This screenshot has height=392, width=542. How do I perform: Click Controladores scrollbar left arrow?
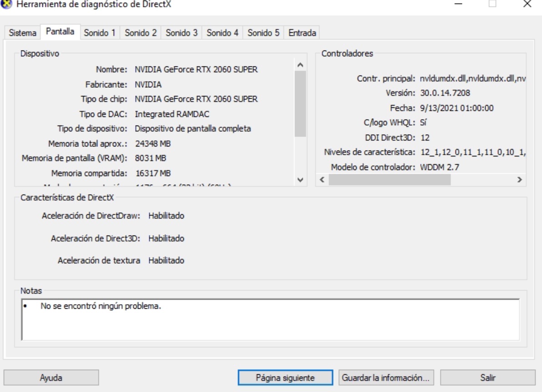click(322, 180)
